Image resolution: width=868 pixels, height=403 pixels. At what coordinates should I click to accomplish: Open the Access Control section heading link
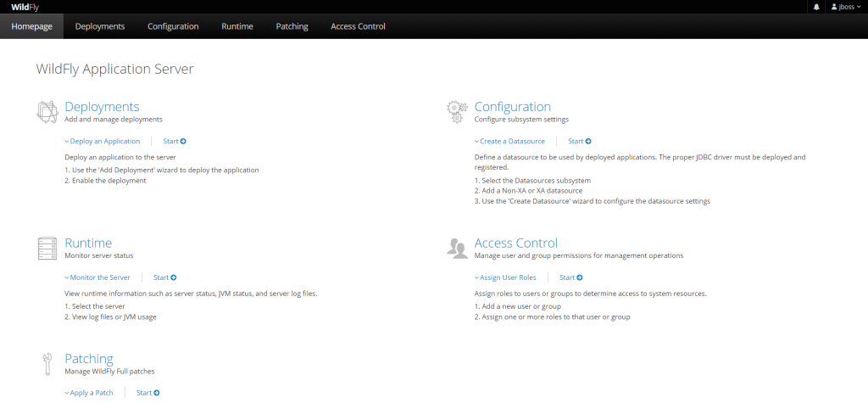point(516,243)
